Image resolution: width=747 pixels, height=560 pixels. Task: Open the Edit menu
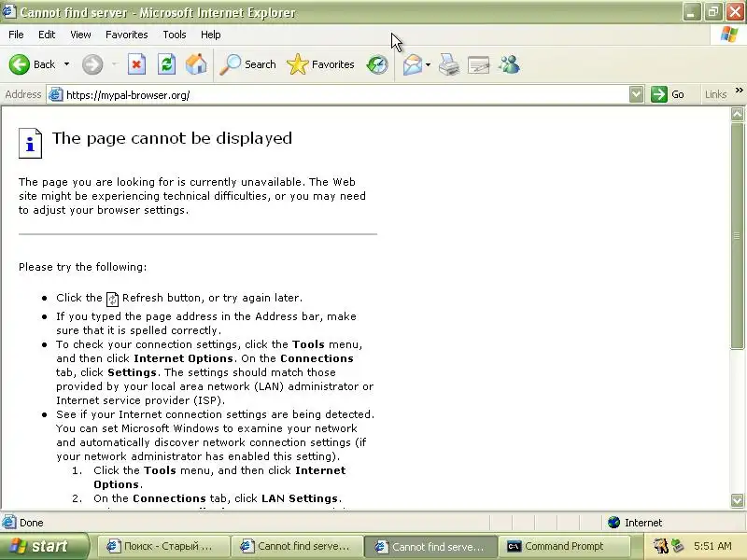(47, 35)
